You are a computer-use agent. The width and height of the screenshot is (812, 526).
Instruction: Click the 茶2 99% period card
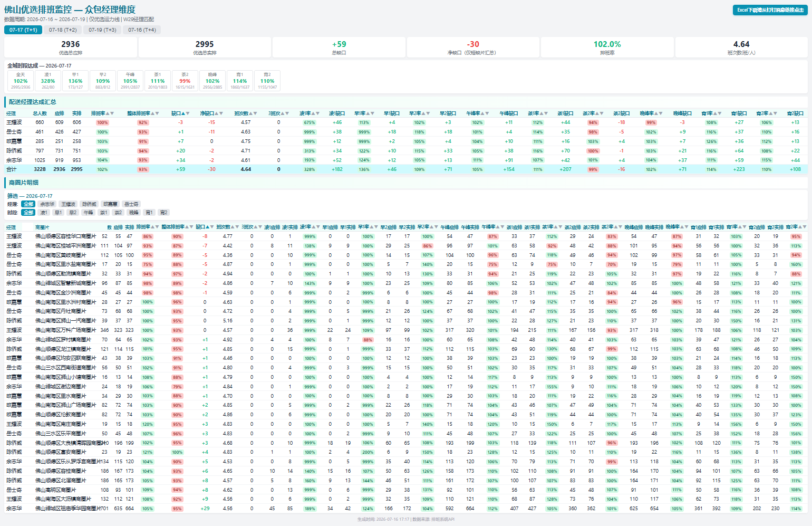(185, 81)
